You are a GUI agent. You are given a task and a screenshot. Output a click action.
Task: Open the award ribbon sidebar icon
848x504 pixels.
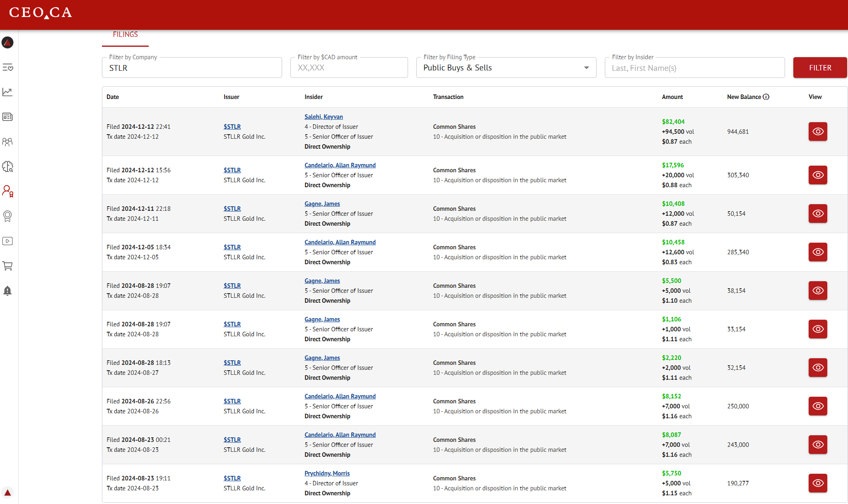[7, 216]
